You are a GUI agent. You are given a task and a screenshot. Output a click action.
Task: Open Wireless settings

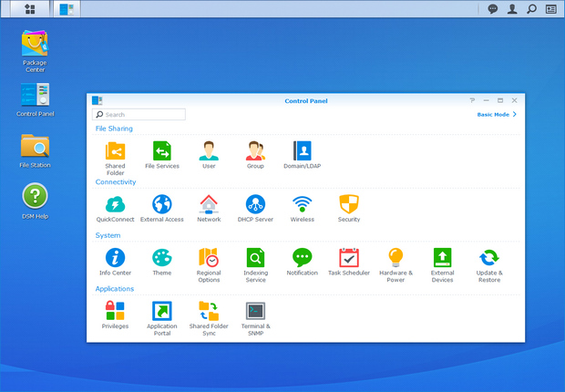pyautogui.click(x=302, y=208)
